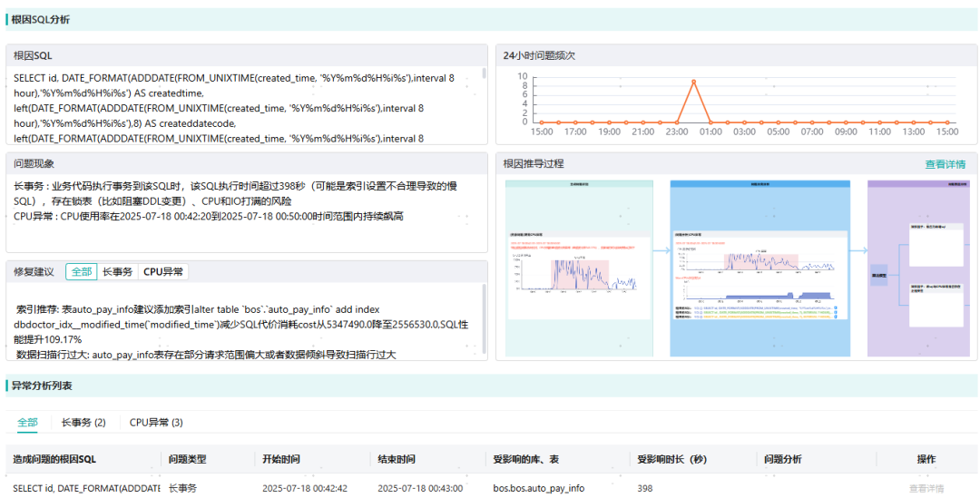This screenshot has width=980, height=498.
Task: Click 查看详情 in the table row
Action: pos(926,488)
